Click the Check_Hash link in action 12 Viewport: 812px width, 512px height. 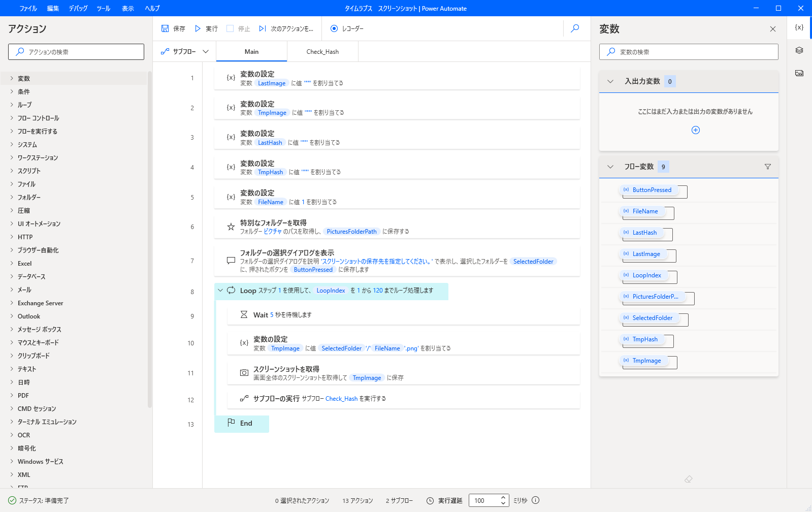[x=341, y=399]
